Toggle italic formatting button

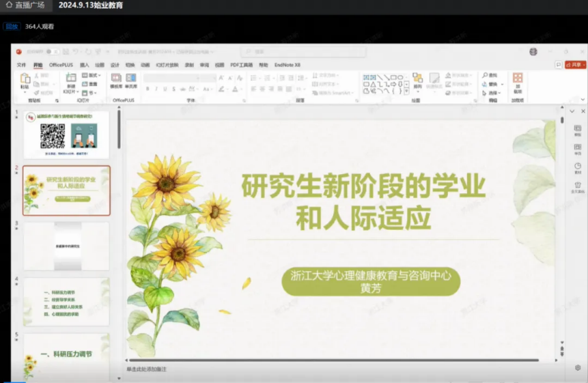coord(156,89)
